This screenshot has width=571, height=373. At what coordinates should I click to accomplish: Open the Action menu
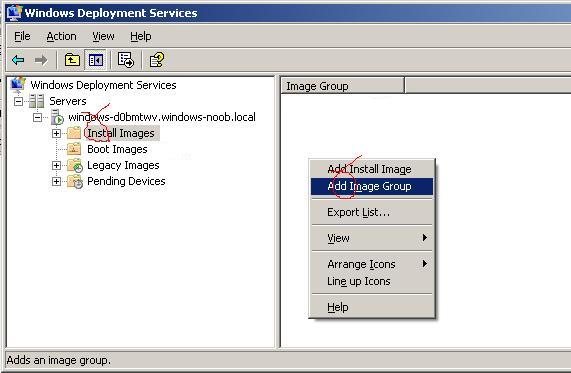click(x=61, y=36)
